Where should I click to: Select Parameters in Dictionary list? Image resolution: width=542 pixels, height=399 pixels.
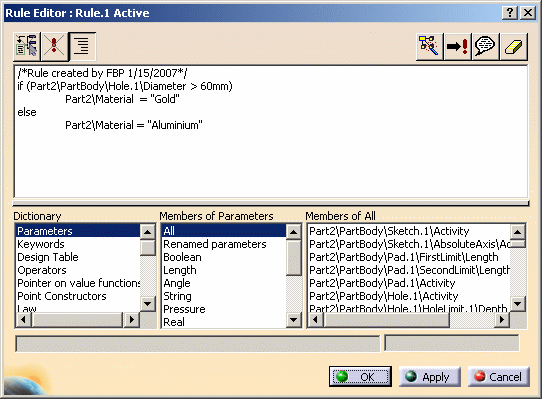(x=78, y=231)
